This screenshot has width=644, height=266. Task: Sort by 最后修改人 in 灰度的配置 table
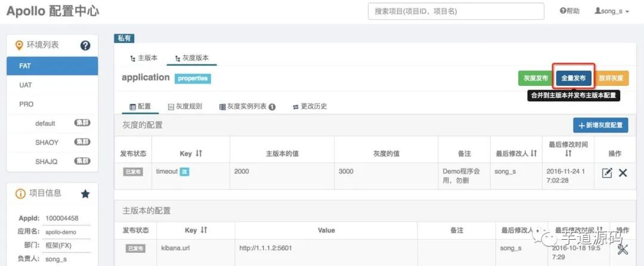tap(534, 153)
